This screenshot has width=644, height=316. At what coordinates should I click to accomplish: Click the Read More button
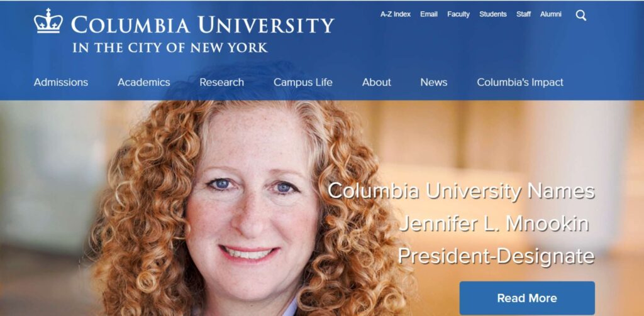(527, 298)
